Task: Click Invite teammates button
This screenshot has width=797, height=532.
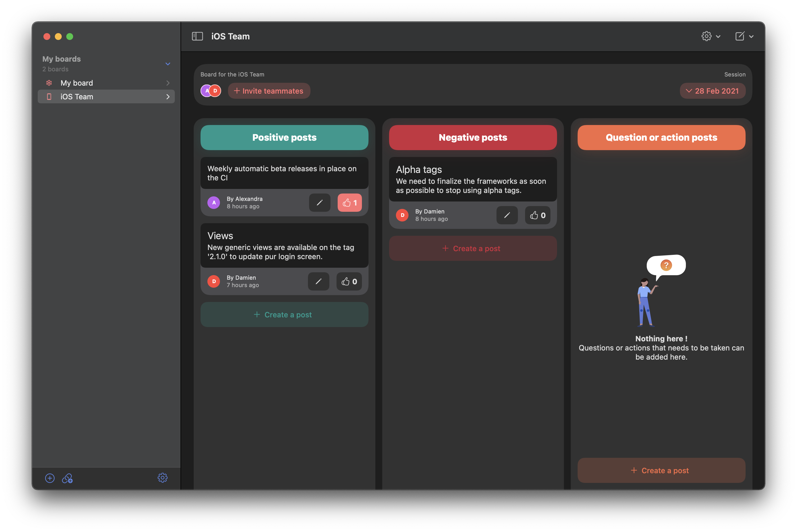Action: click(x=268, y=91)
